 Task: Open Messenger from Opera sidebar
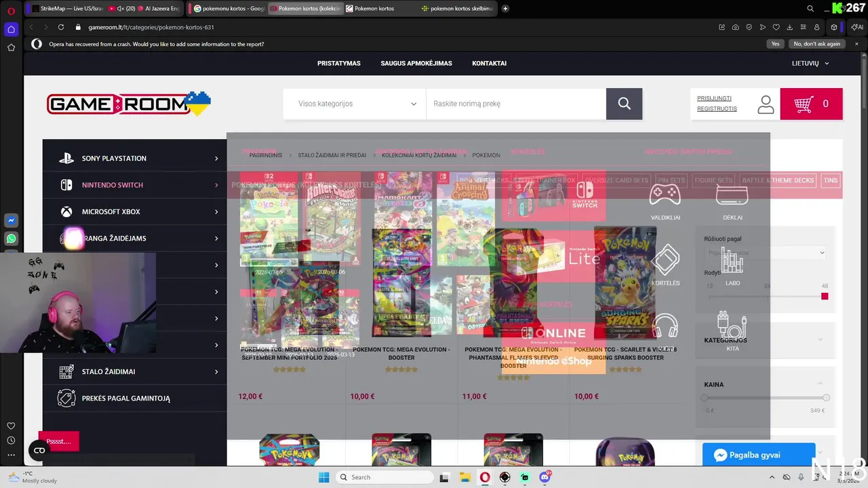pyautogui.click(x=11, y=221)
